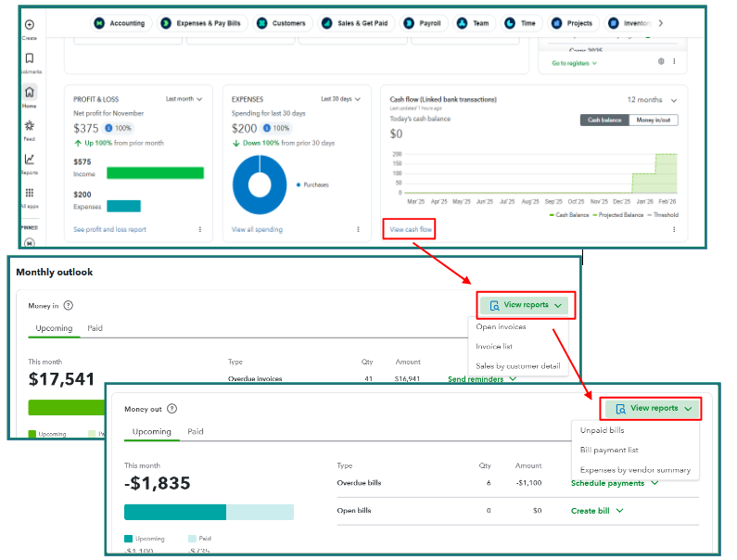Image resolution: width=737 pixels, height=560 pixels.
Task: Click the Money in help question icon
Action: click(69, 305)
